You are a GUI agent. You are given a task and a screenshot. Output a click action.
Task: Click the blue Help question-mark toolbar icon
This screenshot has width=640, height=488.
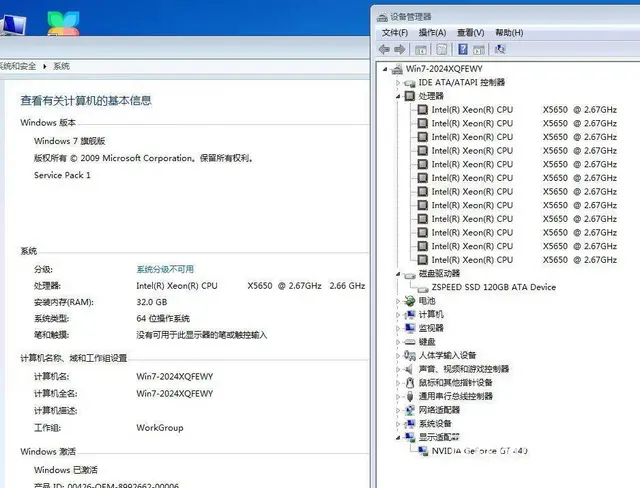click(463, 49)
